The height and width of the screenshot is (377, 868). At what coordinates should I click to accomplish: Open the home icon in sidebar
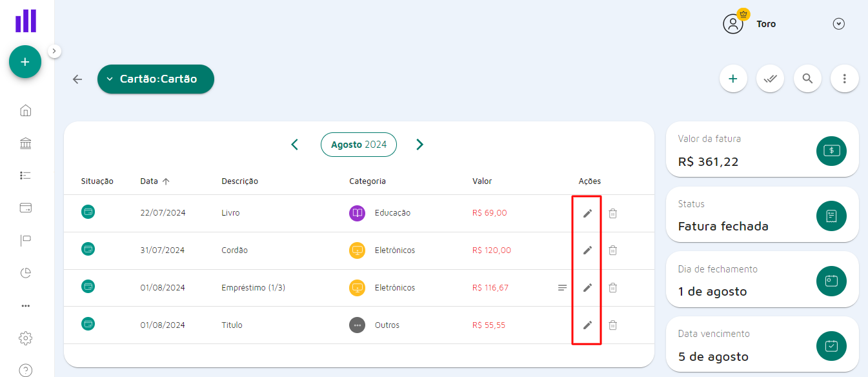click(x=26, y=110)
